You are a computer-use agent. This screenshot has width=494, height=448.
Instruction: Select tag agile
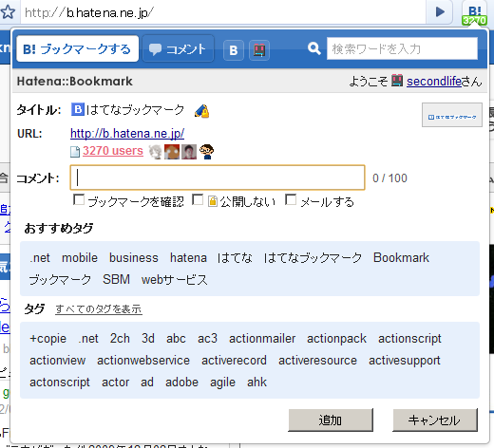(x=222, y=383)
